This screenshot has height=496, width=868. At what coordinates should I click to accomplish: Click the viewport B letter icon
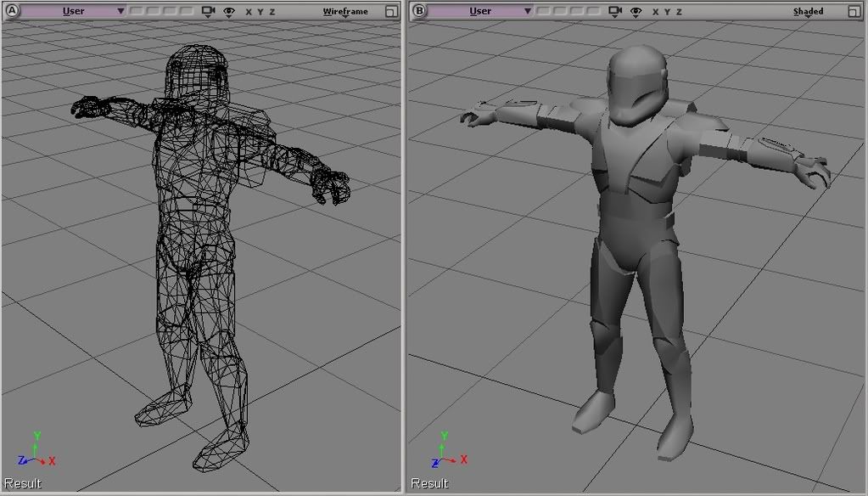tap(420, 11)
